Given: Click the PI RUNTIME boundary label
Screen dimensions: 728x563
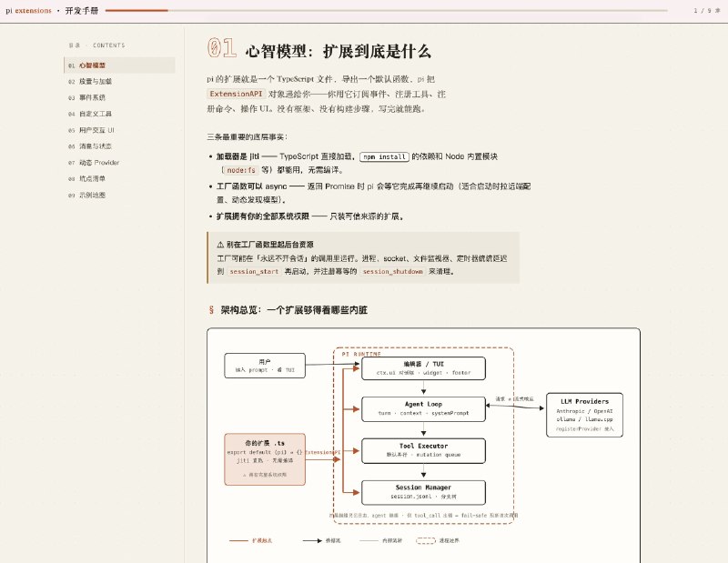Looking at the screenshot, I should tap(361, 354).
